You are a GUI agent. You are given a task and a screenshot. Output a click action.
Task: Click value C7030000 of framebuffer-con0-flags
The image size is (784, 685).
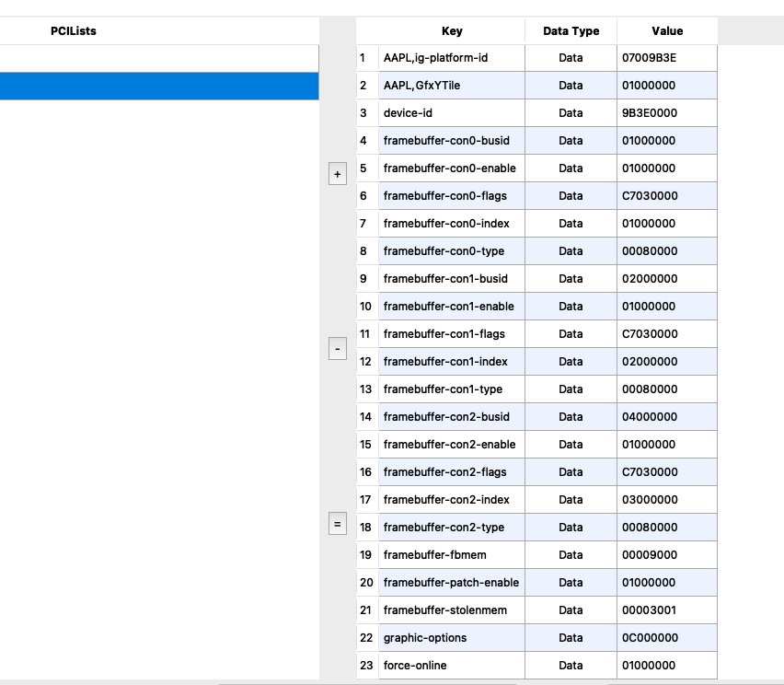pos(667,196)
